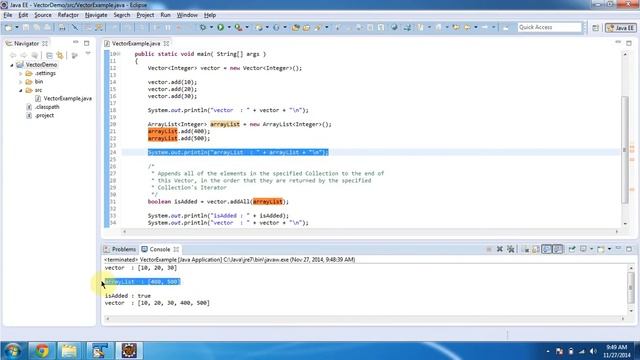Toggle Show Console on standard output change
The image size is (640, 360).
547,249
